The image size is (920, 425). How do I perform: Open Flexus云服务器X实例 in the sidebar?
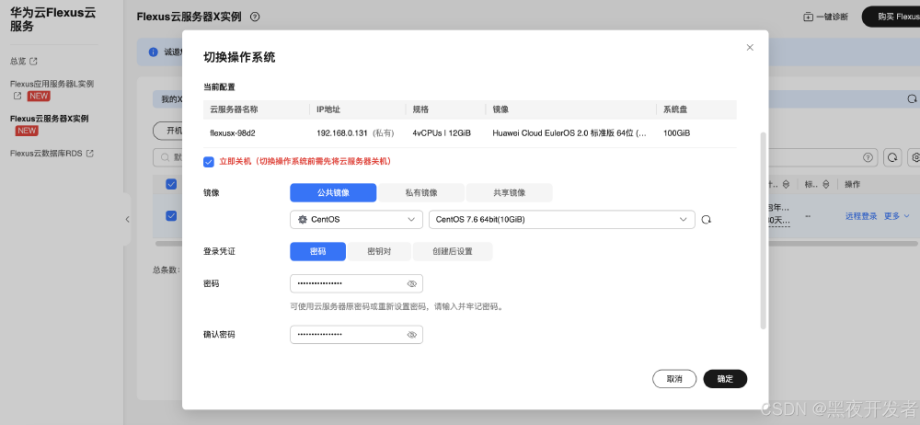click(49, 119)
